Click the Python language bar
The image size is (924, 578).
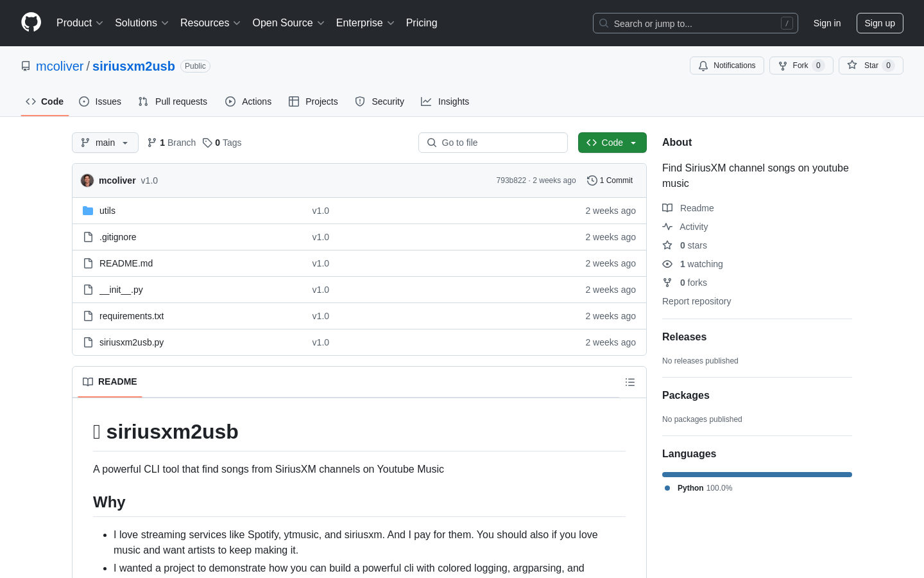click(757, 475)
